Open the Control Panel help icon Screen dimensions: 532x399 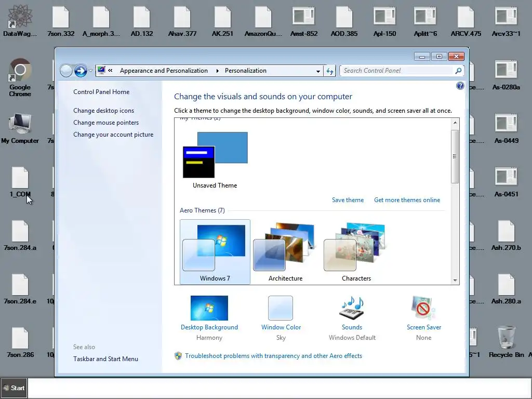460,86
